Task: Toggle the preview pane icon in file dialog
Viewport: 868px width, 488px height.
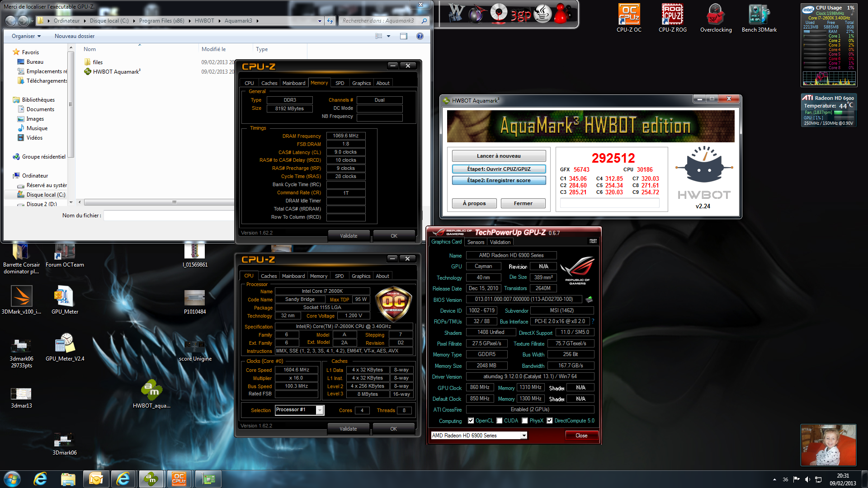Action: tap(404, 36)
